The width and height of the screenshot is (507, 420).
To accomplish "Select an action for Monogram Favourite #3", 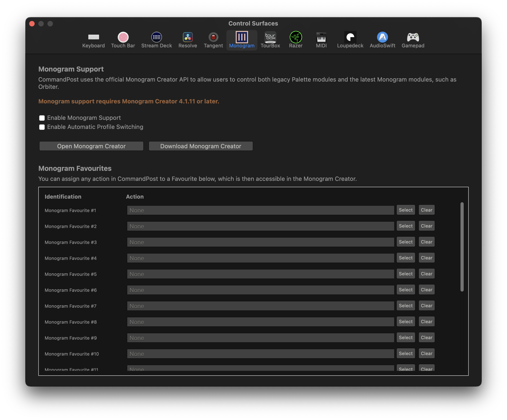I will click(406, 242).
